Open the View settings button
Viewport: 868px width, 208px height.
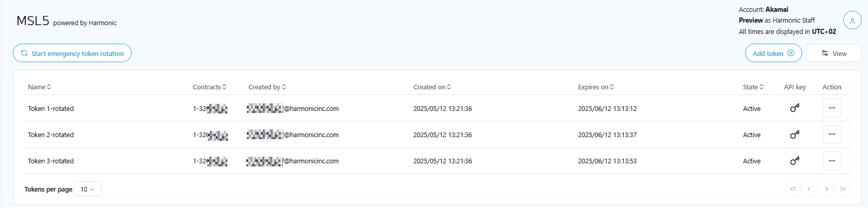(834, 53)
